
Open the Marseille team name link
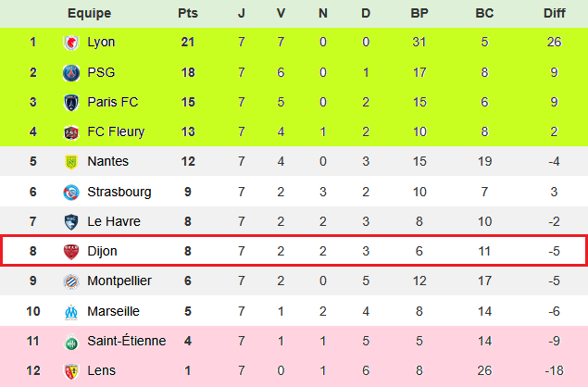(x=113, y=311)
